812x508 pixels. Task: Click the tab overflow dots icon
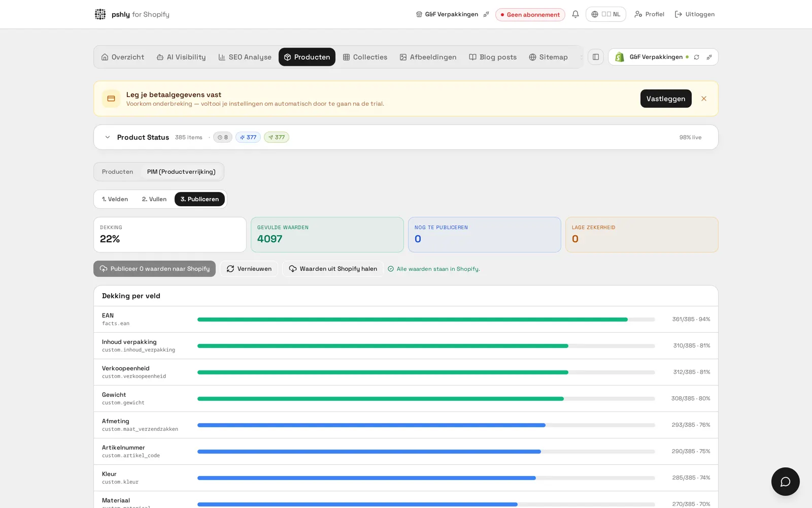tap(582, 57)
